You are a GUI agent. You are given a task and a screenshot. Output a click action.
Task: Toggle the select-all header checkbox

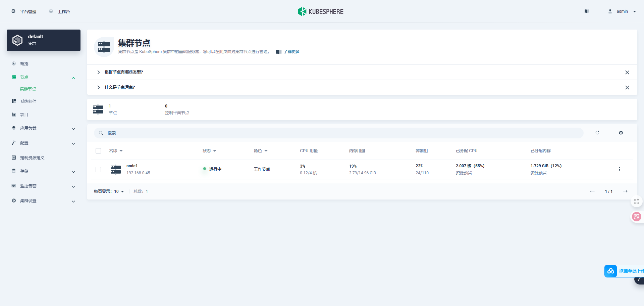pyautogui.click(x=98, y=151)
